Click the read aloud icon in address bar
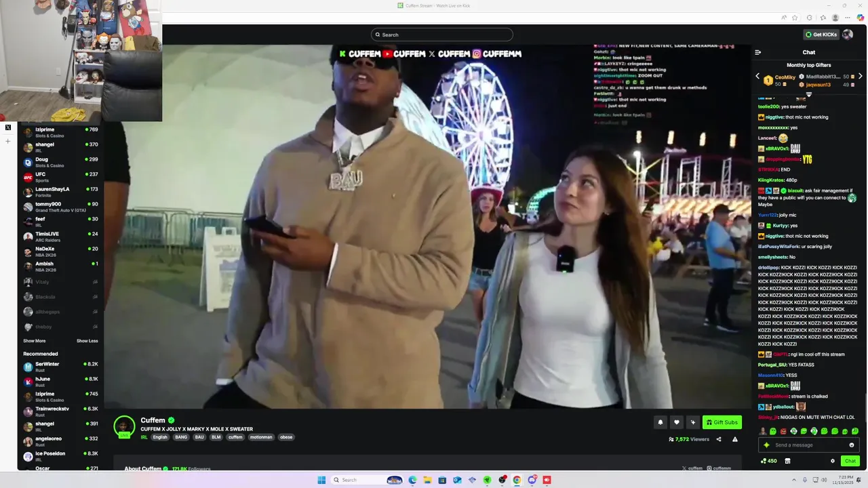This screenshot has width=868, height=488. pyautogui.click(x=784, y=18)
